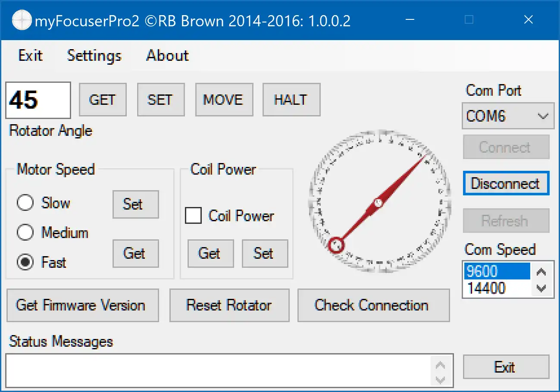Click the myFocuserPro2 title bar app icon
The width and height of the screenshot is (560, 392).
coord(22,20)
